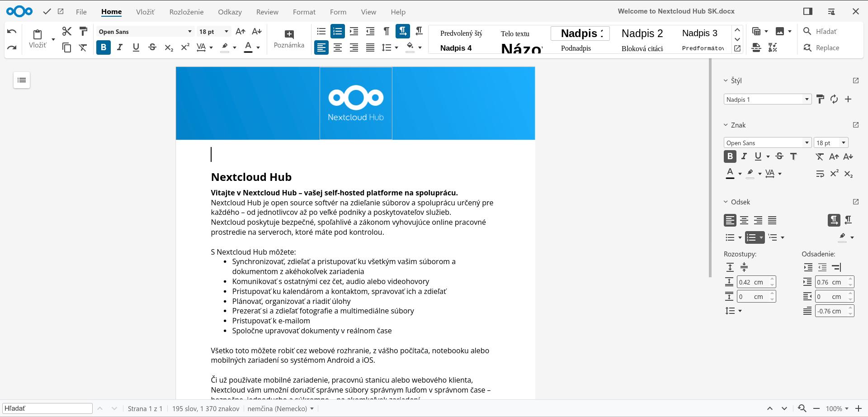This screenshot has height=417, width=868.
Task: Insert a comment using Poznámka
Action: tap(289, 38)
